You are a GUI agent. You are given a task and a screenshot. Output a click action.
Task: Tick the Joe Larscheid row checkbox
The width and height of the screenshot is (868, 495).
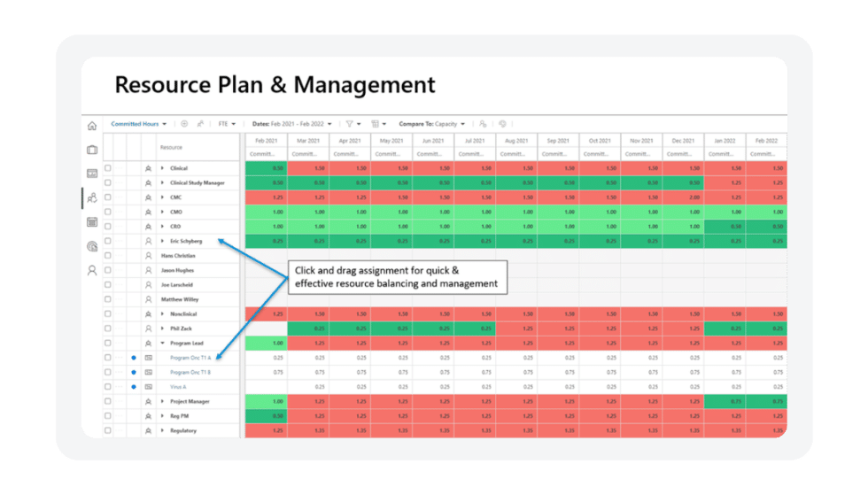pyautogui.click(x=108, y=284)
